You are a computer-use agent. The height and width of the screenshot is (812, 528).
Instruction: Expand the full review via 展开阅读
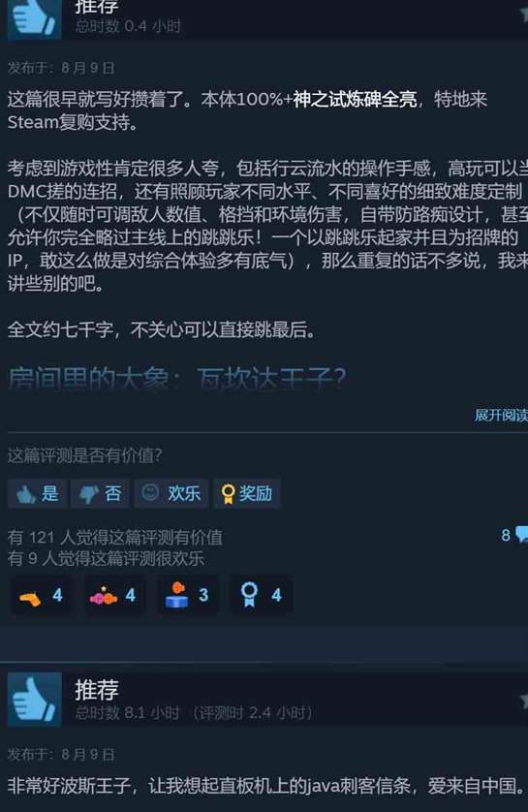click(501, 415)
